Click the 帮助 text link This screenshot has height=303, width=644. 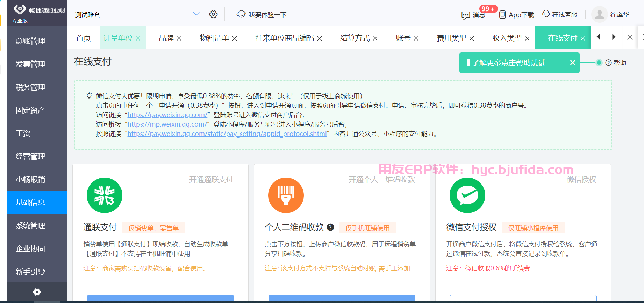coord(620,63)
